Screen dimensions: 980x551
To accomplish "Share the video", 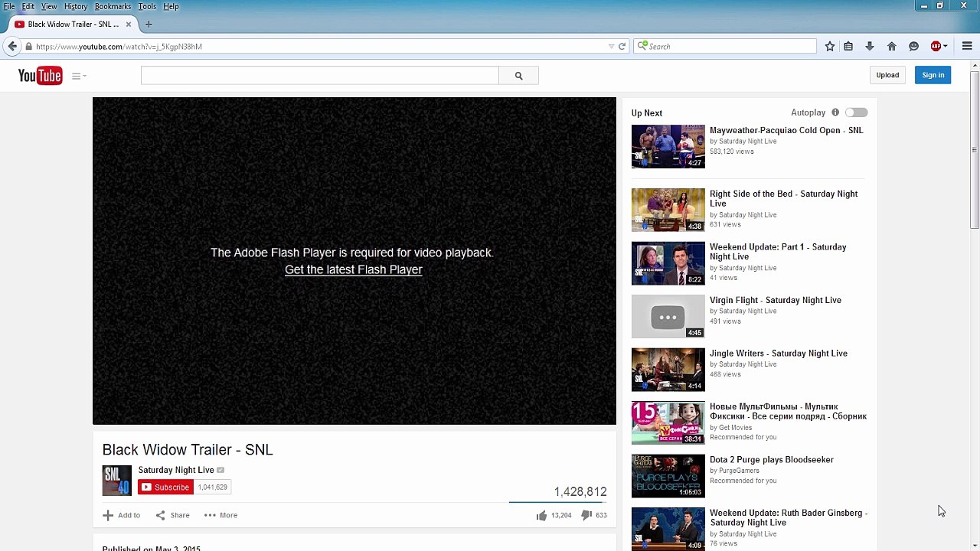I will [173, 515].
